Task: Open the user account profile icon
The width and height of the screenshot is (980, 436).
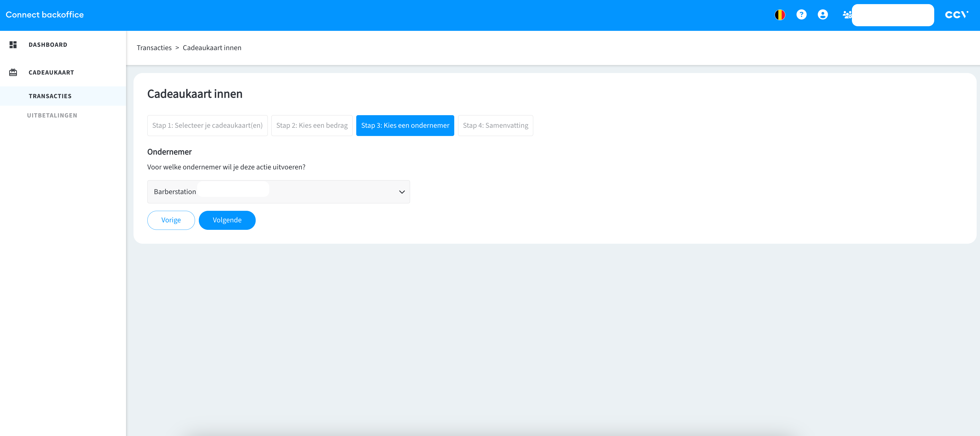Action: point(823,15)
